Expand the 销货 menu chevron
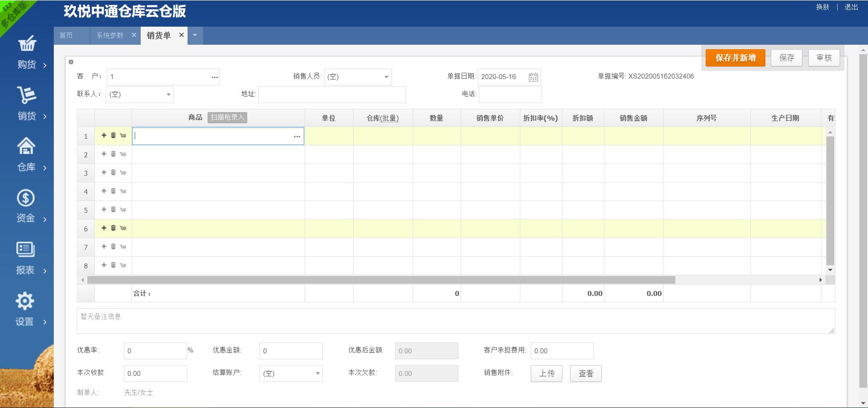Screen dimensions: 868x408 pyautogui.click(x=45, y=117)
